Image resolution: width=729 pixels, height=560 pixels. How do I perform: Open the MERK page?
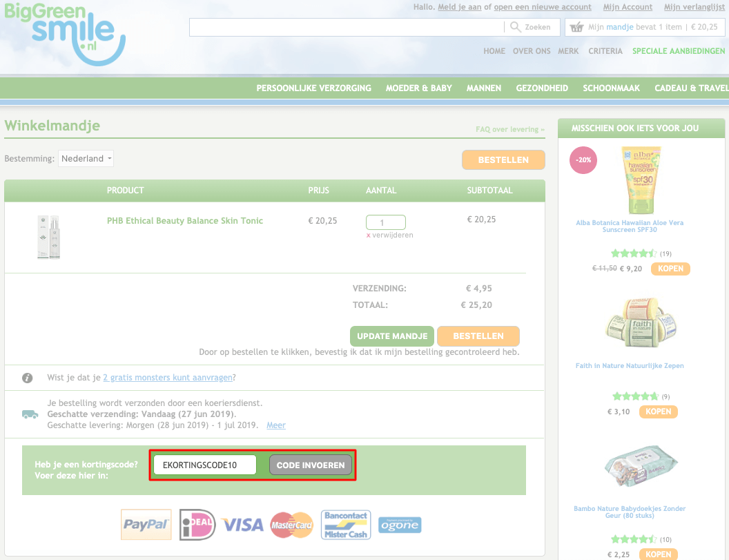568,51
